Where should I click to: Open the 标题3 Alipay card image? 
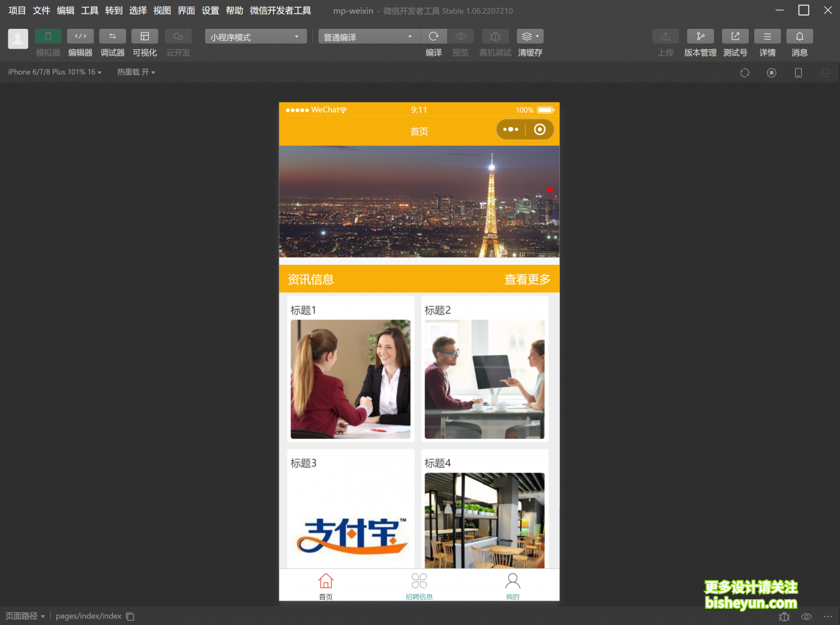[350, 521]
